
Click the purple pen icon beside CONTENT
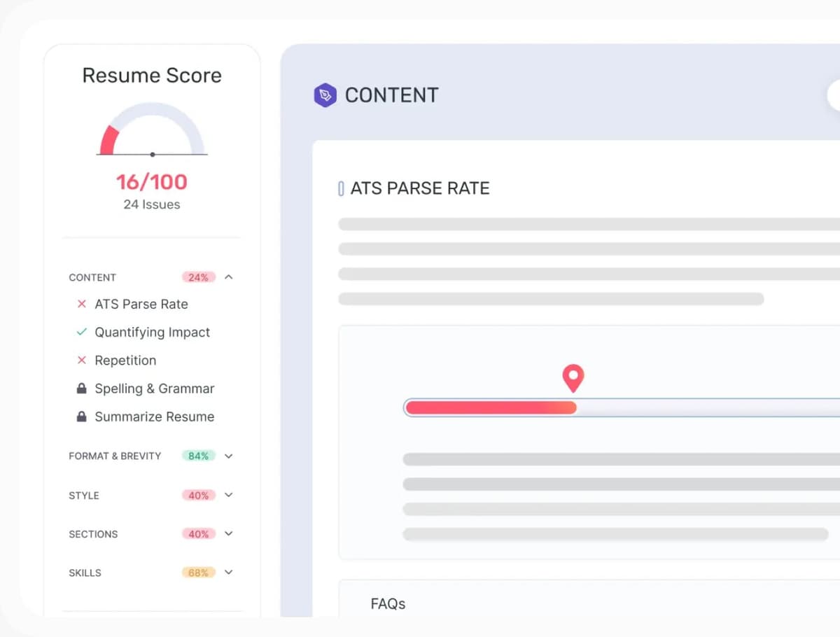[x=325, y=95]
